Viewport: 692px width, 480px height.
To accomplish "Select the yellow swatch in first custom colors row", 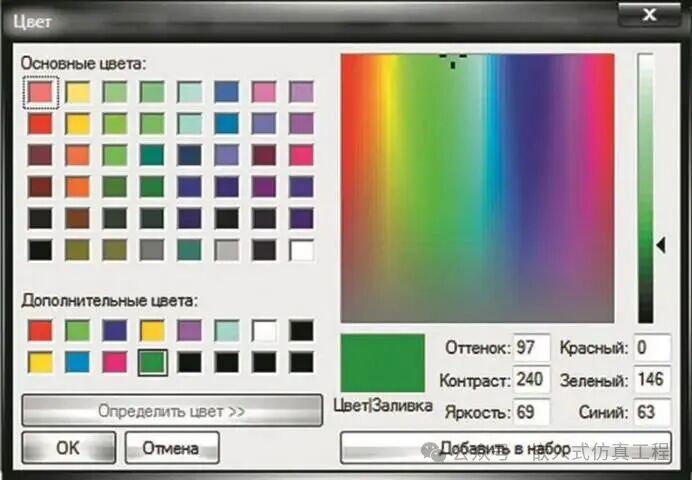I will pos(152,331).
